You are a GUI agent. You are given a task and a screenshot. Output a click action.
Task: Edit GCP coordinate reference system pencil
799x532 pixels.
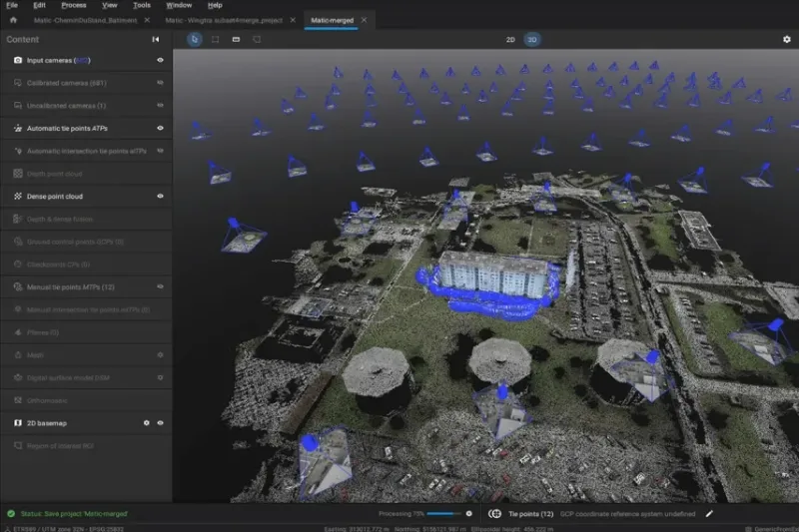click(709, 513)
